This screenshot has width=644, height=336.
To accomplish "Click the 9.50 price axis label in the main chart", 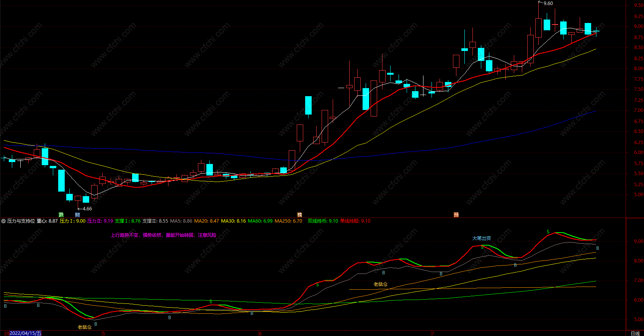I will 639,5.
